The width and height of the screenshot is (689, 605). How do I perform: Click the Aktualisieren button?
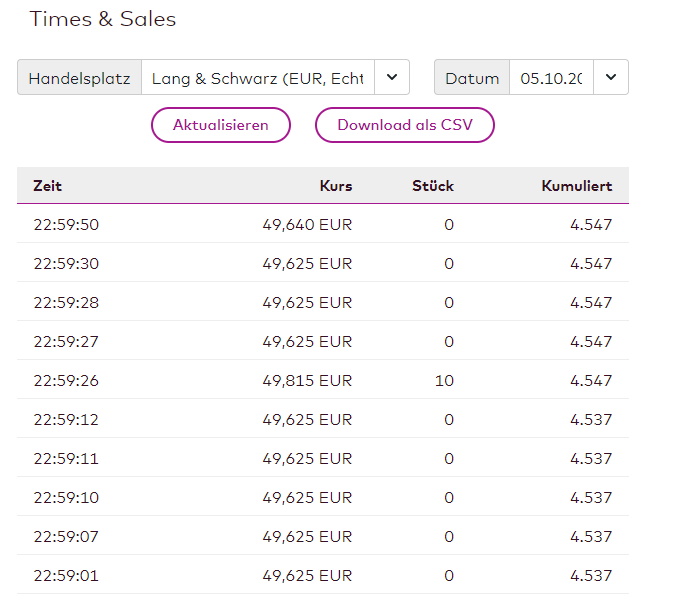(x=221, y=125)
